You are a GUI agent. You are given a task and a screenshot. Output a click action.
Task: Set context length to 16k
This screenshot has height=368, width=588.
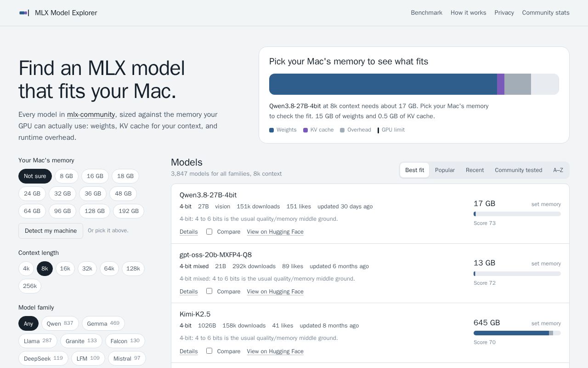[65, 269]
